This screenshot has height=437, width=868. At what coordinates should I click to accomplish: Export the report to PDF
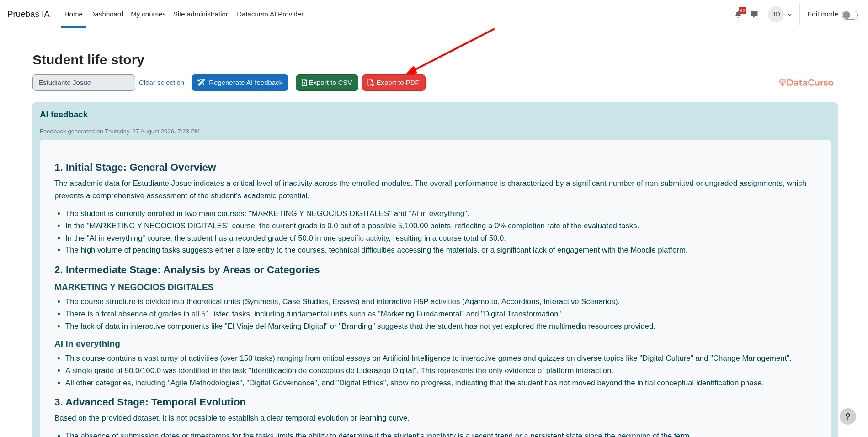click(x=394, y=83)
